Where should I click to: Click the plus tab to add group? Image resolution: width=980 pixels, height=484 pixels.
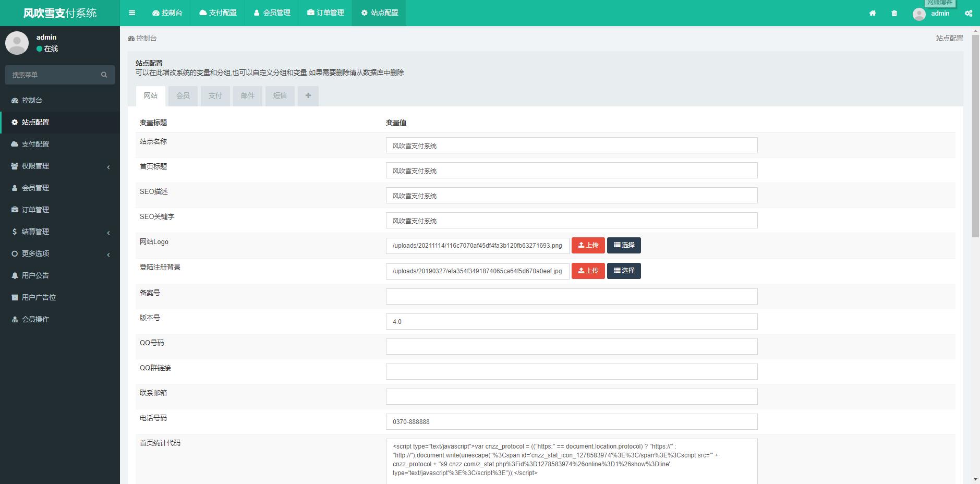point(308,96)
